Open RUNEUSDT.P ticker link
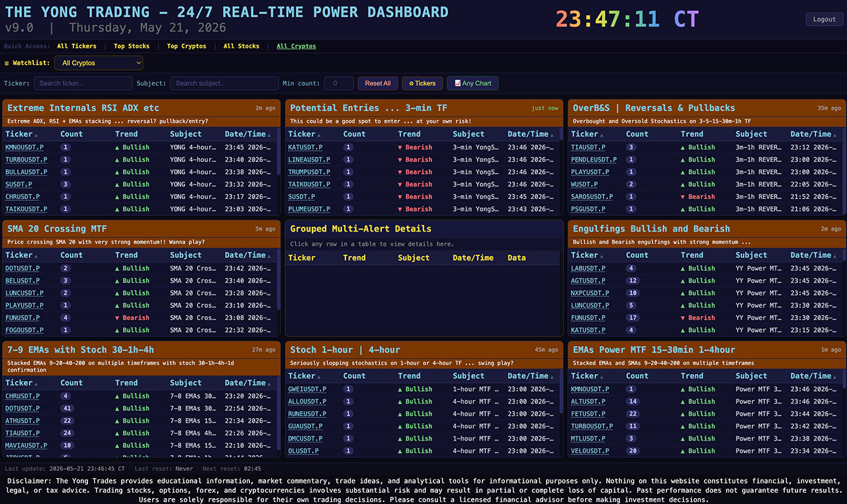The image size is (847, 504). [307, 414]
